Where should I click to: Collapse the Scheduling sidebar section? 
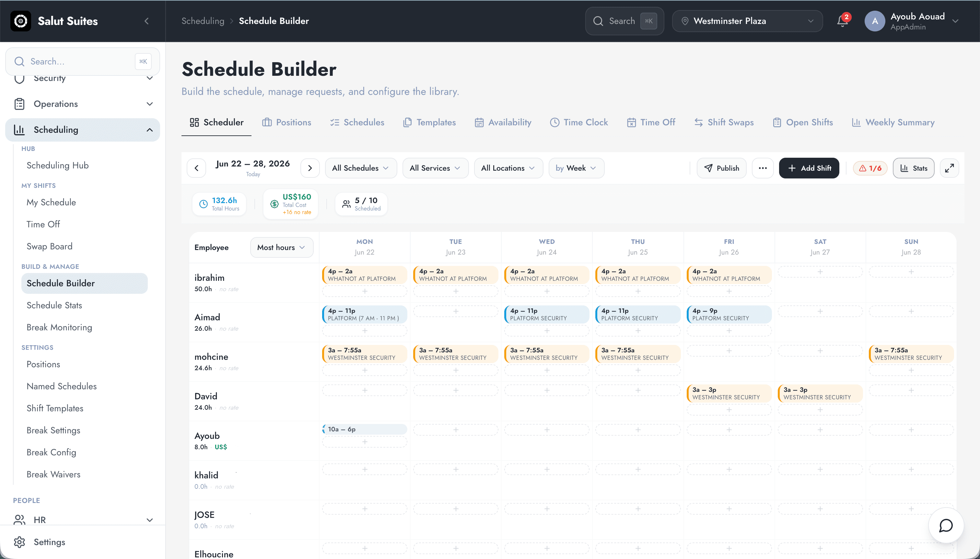83,130
